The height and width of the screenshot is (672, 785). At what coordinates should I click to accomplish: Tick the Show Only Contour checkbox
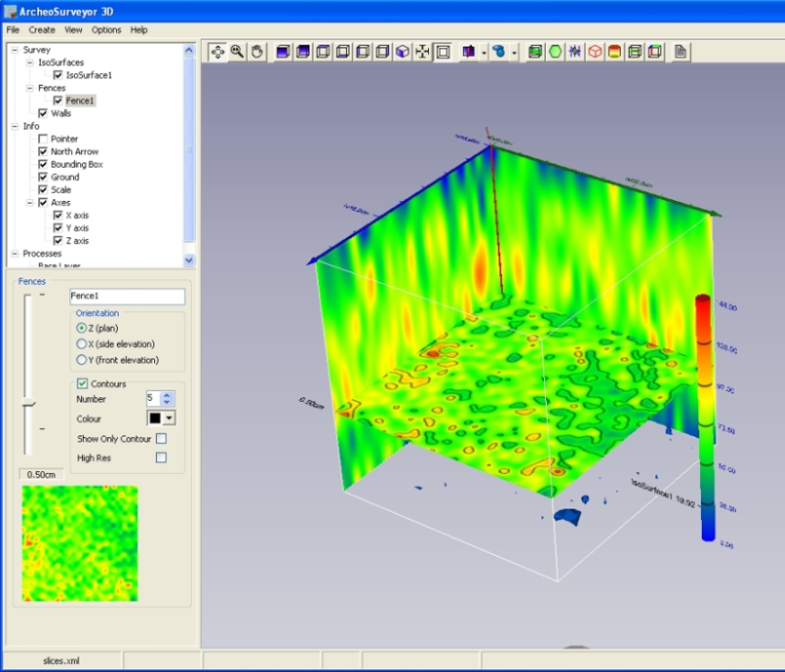coord(162,439)
